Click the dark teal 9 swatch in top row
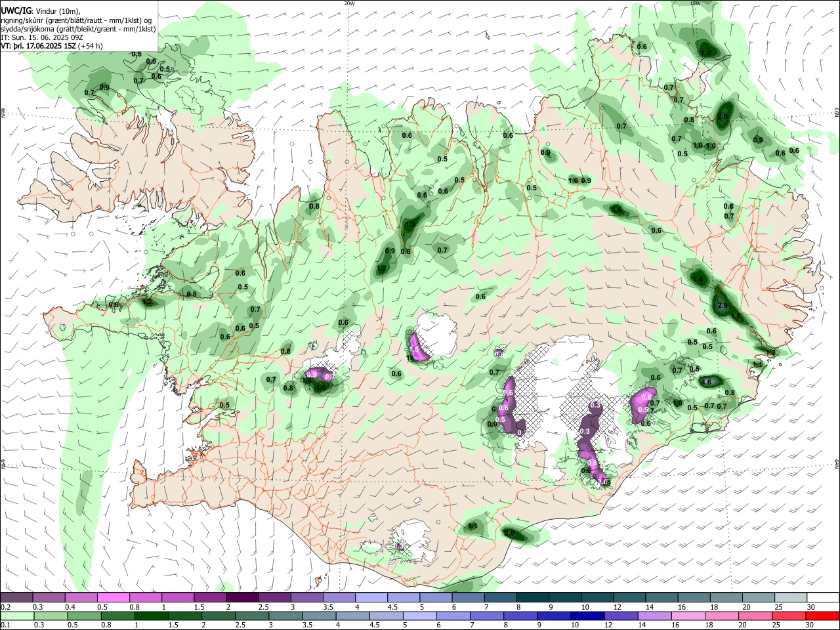Screen dimensions: 840x630 coord(564,597)
